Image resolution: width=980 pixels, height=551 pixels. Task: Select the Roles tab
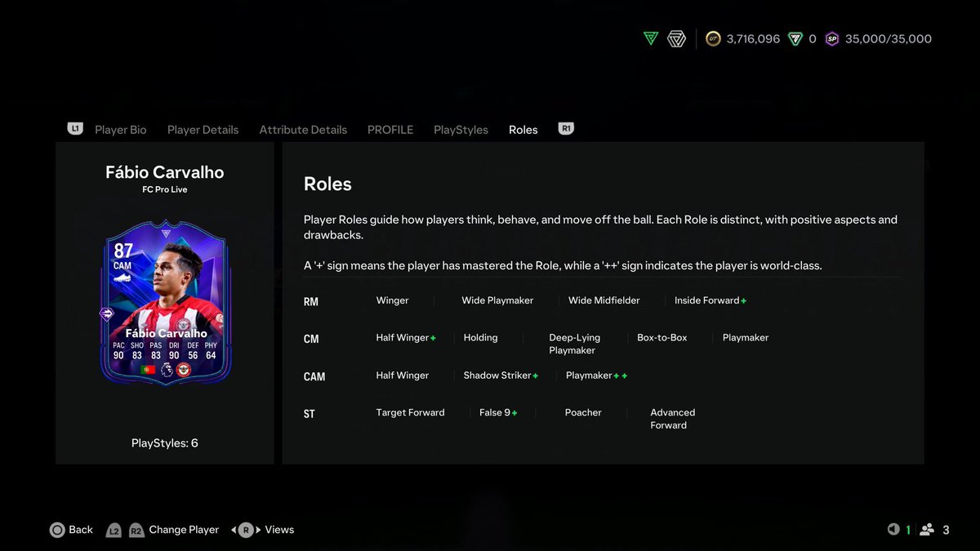(523, 130)
